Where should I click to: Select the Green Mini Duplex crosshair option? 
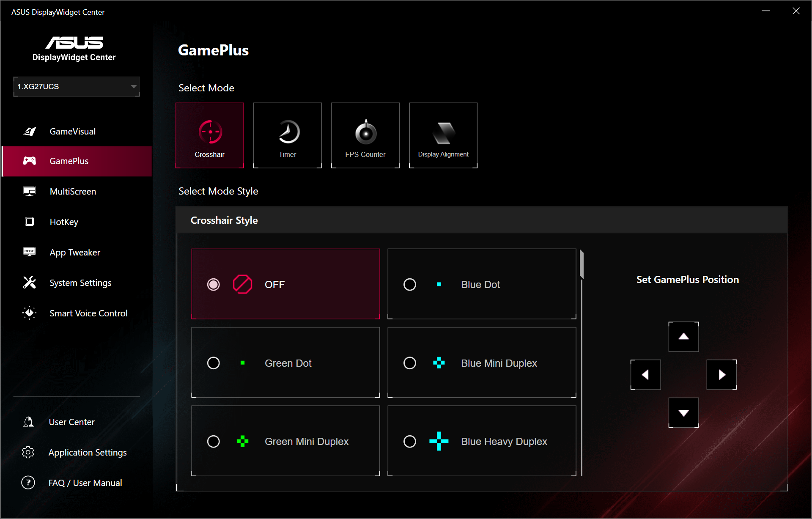pyautogui.click(x=285, y=441)
